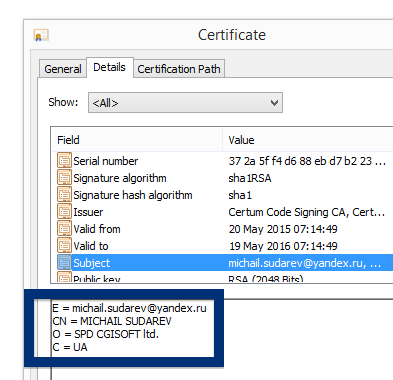Click the CN = MICHAIL SUDAREV detail line
Screen dimensions: 393x380
coord(112,321)
